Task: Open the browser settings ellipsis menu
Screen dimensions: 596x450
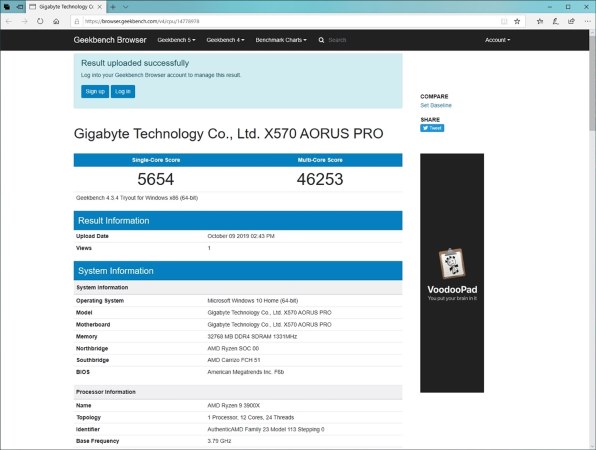Action: click(587, 21)
